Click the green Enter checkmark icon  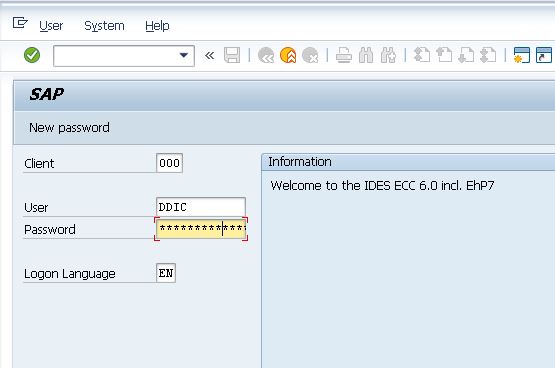pos(32,55)
